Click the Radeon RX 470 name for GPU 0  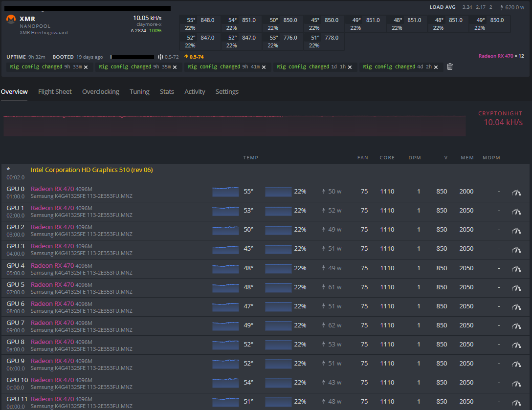(x=52, y=189)
